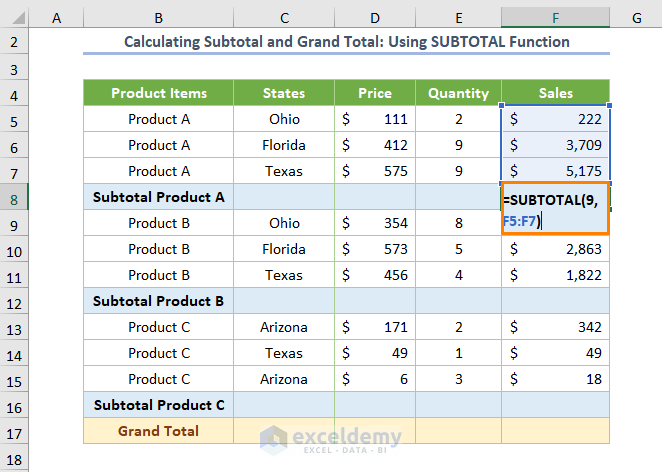The image size is (662, 472).
Task: Click the sales value 3,709 cell
Action: [x=555, y=145]
